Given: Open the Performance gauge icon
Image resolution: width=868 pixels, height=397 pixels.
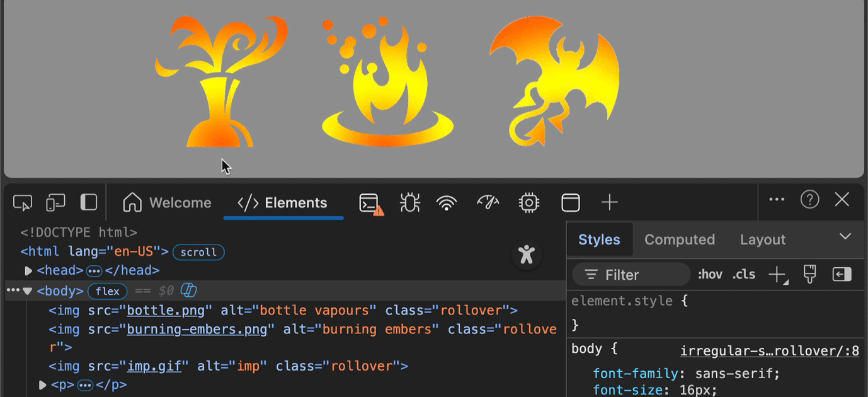Looking at the screenshot, I should click(x=488, y=202).
